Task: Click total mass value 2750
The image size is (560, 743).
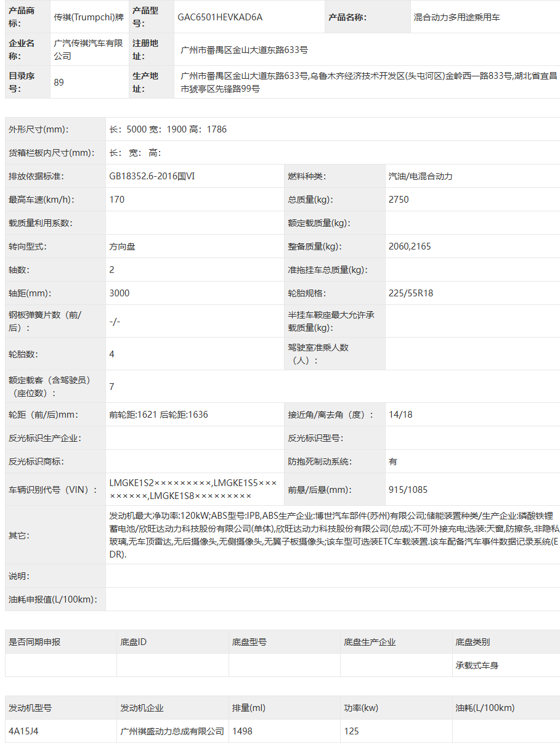Action: (x=399, y=200)
